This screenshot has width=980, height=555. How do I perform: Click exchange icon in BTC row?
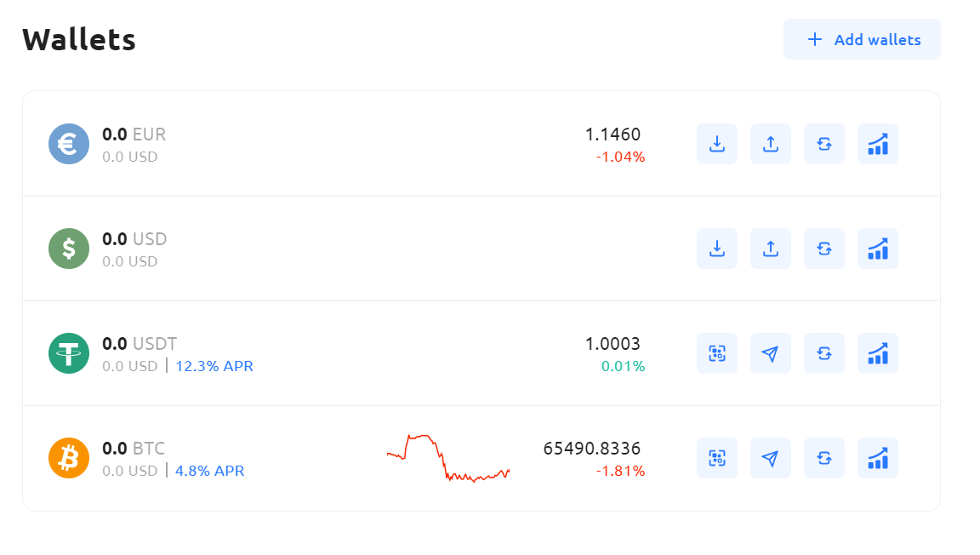coord(824,458)
